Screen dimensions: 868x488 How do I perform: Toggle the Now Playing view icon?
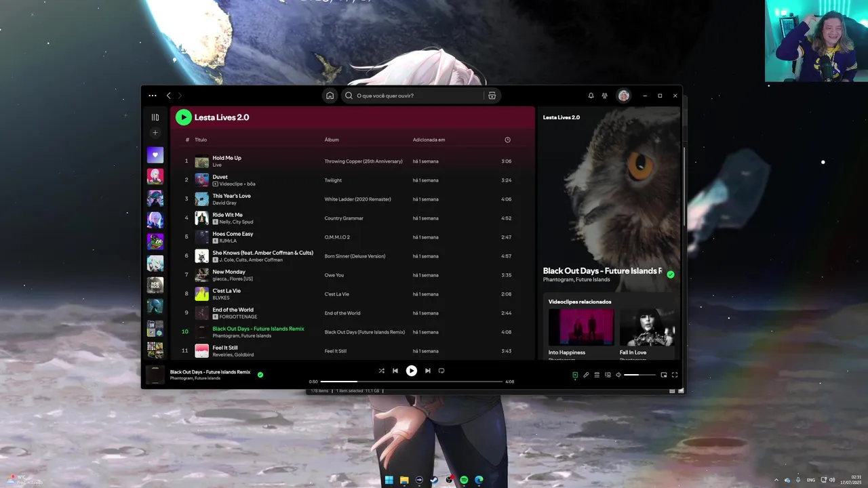point(575,375)
